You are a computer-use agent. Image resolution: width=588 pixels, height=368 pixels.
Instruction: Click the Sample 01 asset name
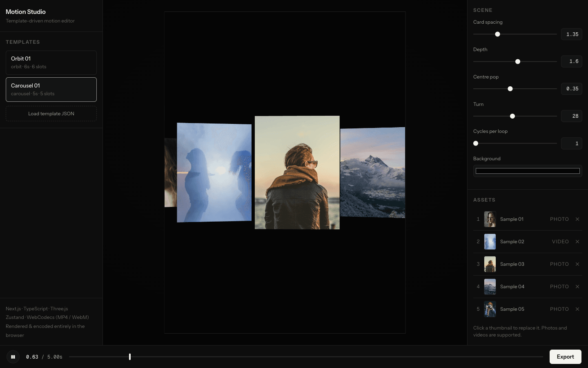click(512, 219)
